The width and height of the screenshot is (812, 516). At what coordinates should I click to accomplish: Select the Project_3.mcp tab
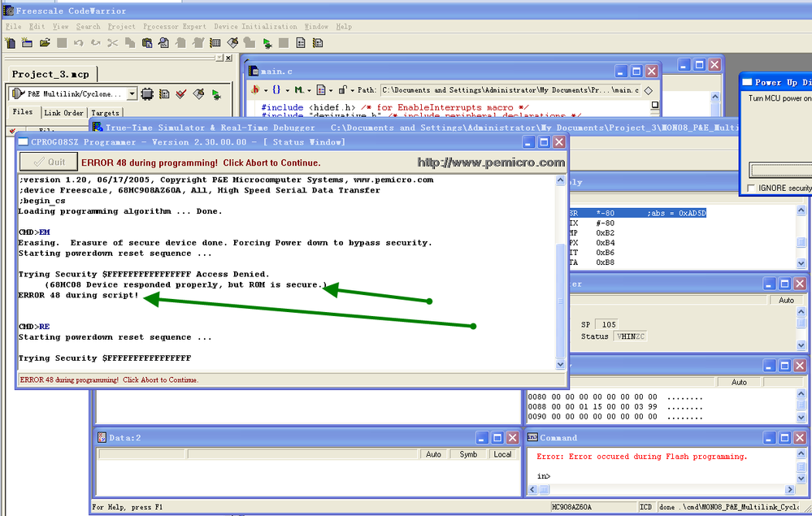(x=50, y=75)
